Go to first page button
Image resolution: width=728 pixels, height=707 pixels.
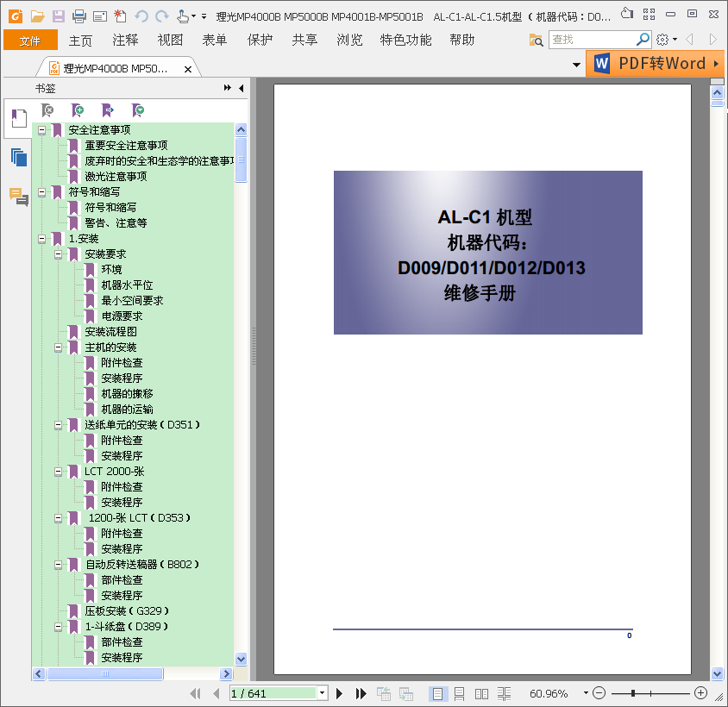tap(196, 693)
